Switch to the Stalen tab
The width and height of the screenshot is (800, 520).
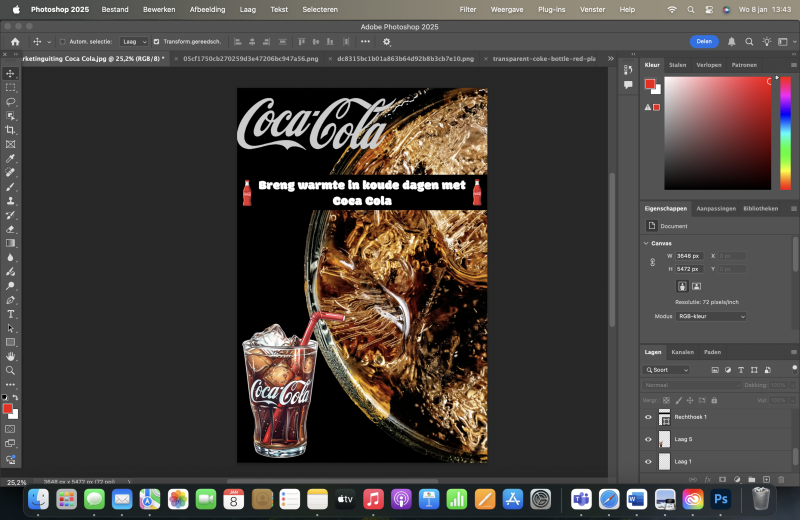coord(678,65)
